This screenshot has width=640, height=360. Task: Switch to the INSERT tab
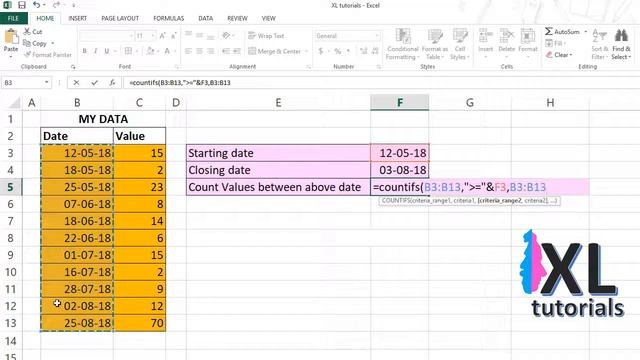(x=78, y=18)
